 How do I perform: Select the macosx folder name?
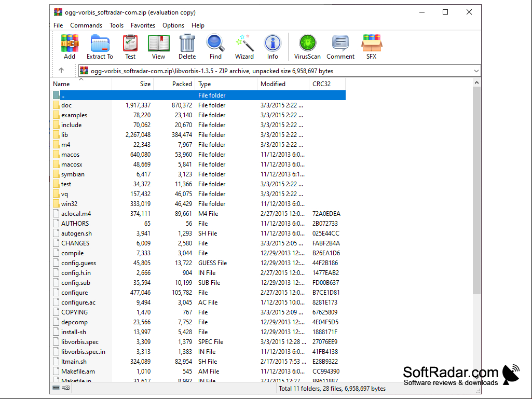[72, 164]
